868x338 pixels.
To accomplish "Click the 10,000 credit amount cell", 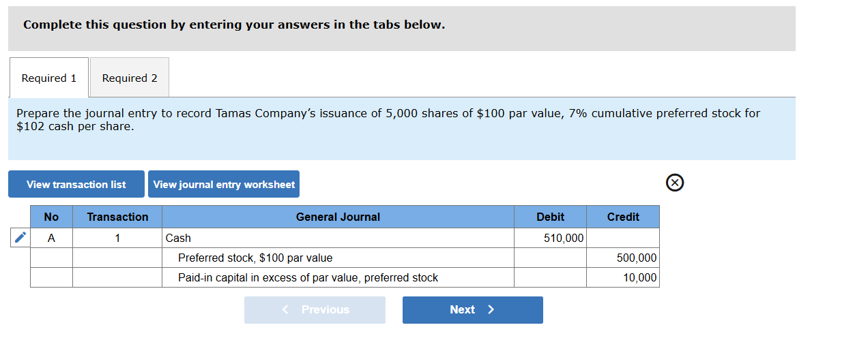I will click(x=623, y=277).
